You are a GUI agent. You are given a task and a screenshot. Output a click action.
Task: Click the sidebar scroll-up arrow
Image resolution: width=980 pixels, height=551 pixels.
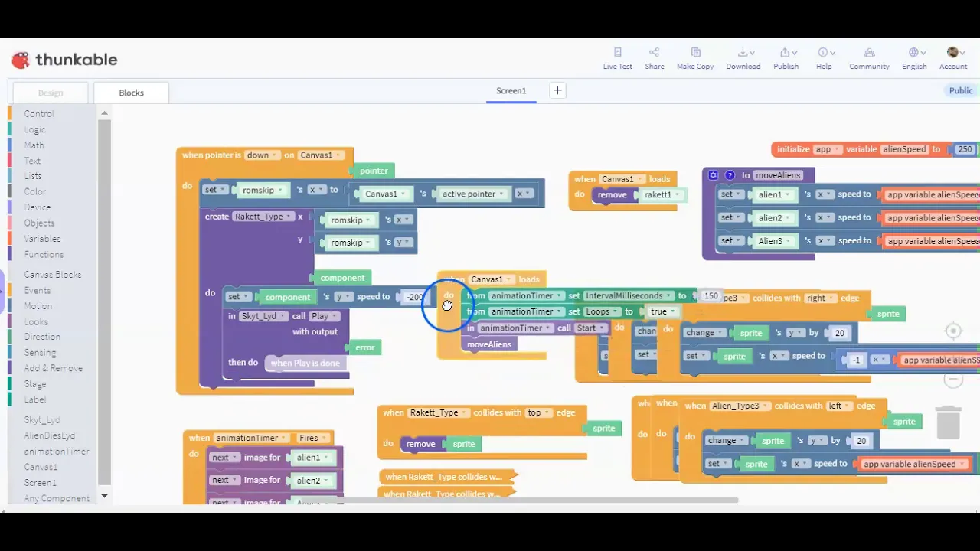pos(104,112)
